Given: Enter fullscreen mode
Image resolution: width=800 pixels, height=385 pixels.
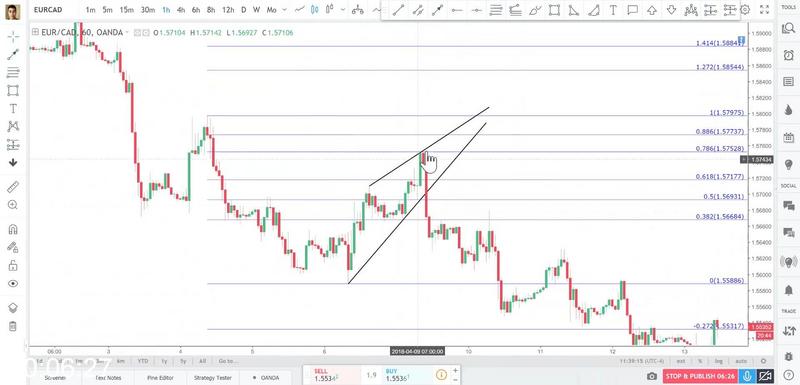Looking at the screenshot, I should coord(764,9).
